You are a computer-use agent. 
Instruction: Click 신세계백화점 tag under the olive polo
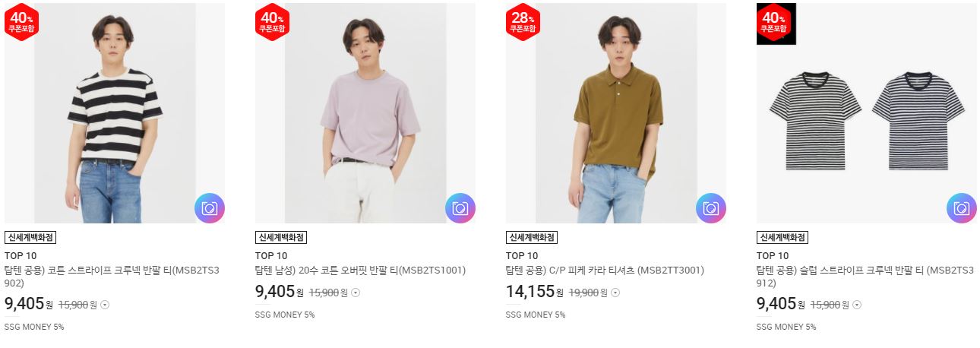pyautogui.click(x=532, y=237)
